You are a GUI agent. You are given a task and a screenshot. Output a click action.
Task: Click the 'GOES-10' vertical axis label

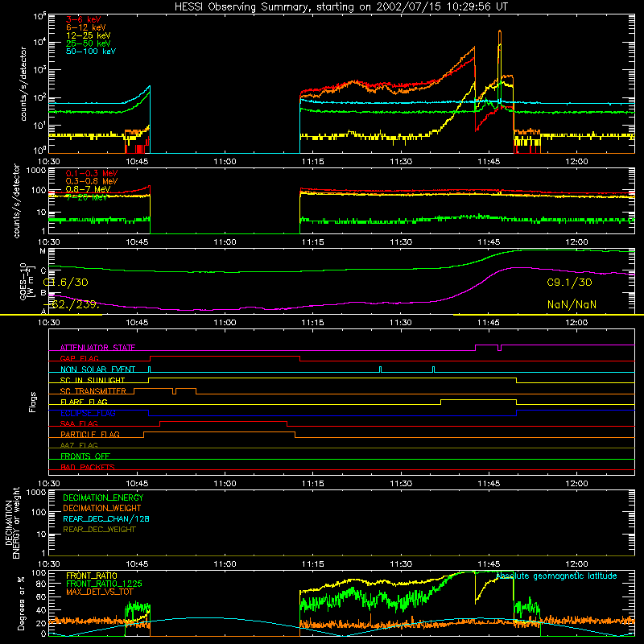(23, 282)
